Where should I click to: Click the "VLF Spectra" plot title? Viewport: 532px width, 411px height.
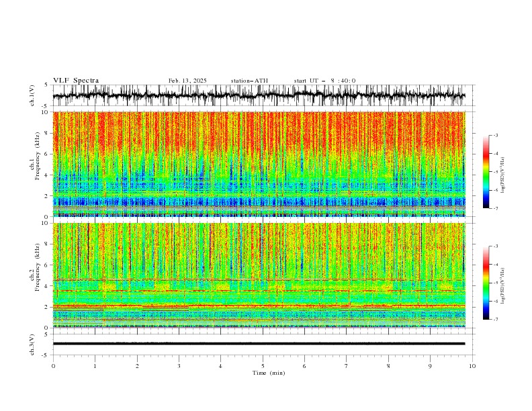pyautogui.click(x=76, y=81)
